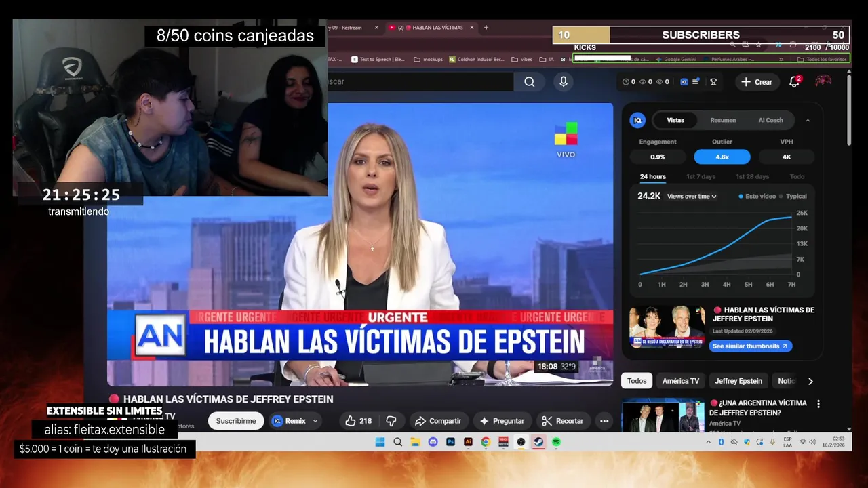The image size is (868, 488).
Task: Switch to Chrome in taskbar
Action: [x=486, y=442]
